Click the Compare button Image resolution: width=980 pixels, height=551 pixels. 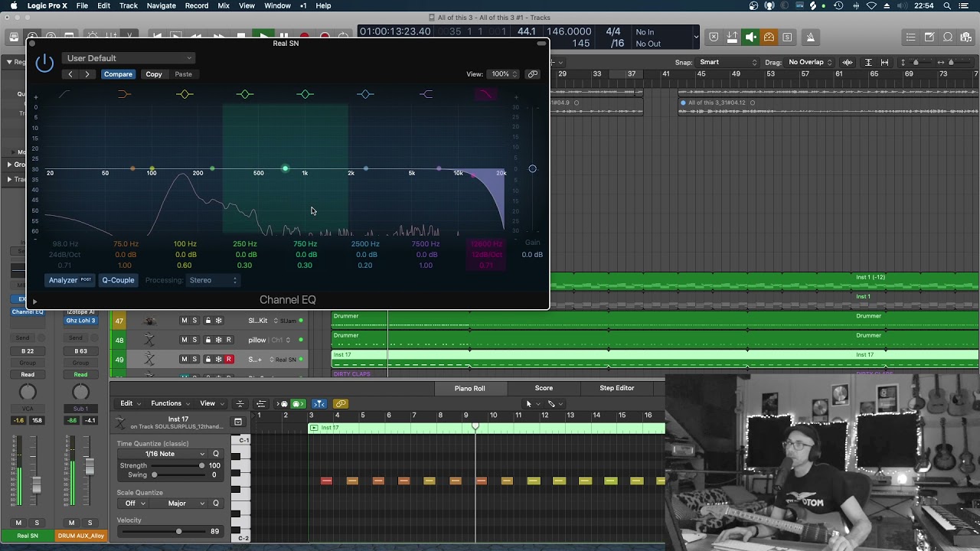coord(118,74)
